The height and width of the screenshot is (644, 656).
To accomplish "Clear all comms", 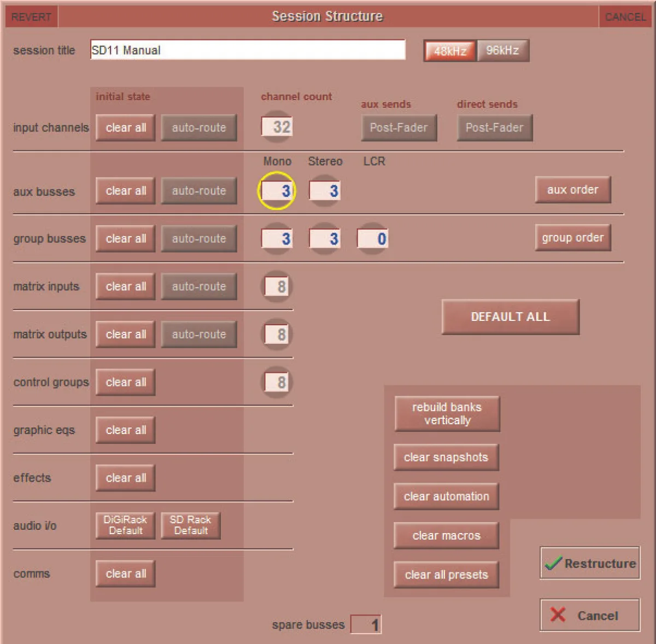I will point(126,573).
